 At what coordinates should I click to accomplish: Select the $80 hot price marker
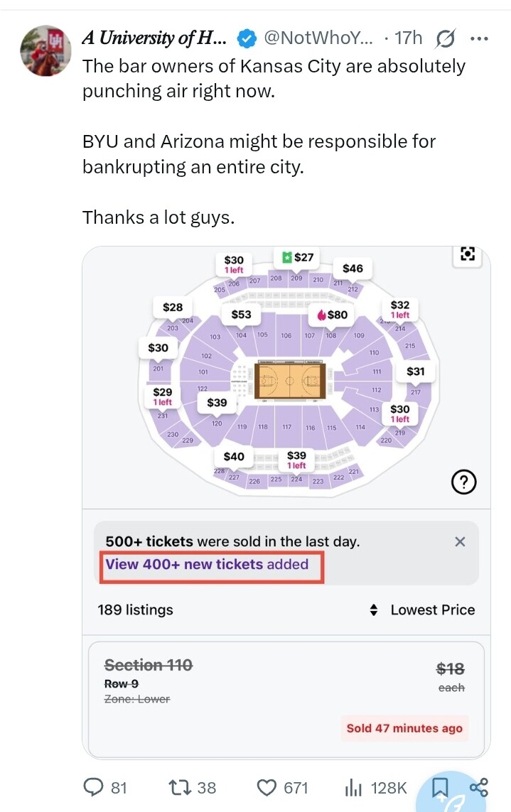[x=332, y=315]
